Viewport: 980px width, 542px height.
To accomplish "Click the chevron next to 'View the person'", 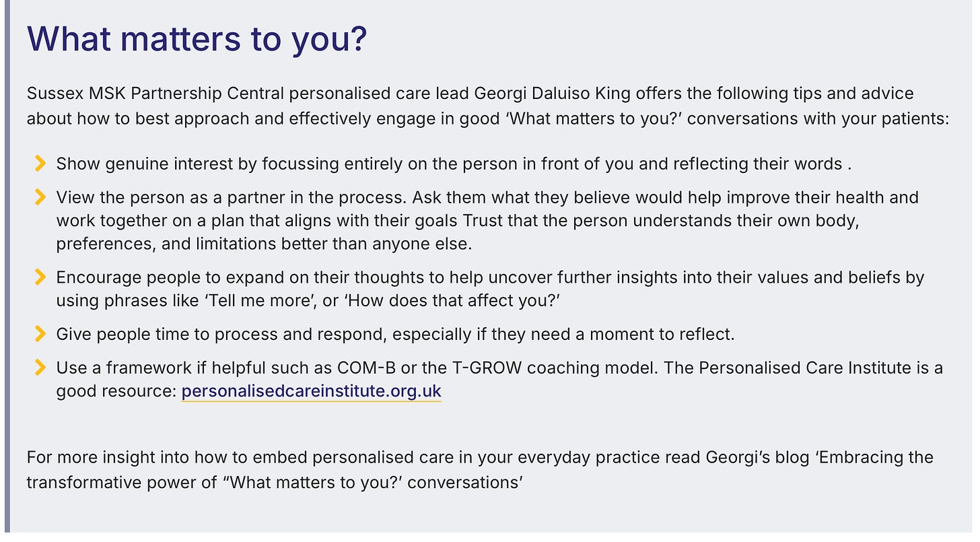I will (x=40, y=197).
